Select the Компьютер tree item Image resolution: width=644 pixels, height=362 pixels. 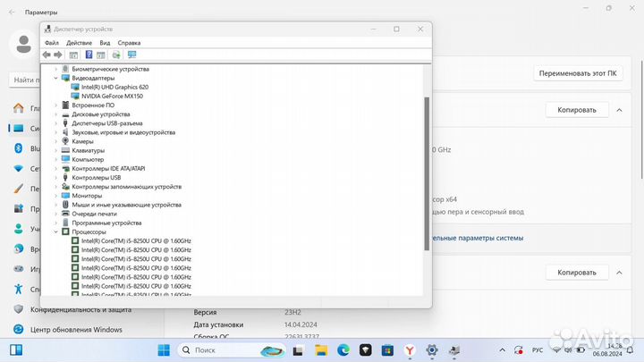[x=88, y=159]
